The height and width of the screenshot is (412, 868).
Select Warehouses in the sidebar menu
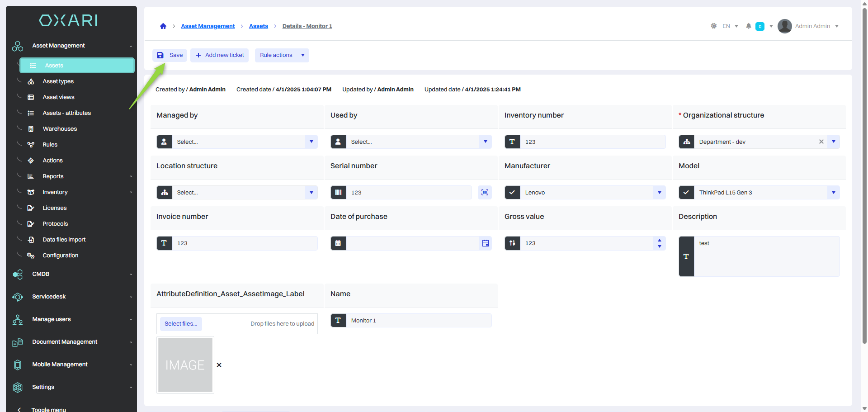(60, 129)
